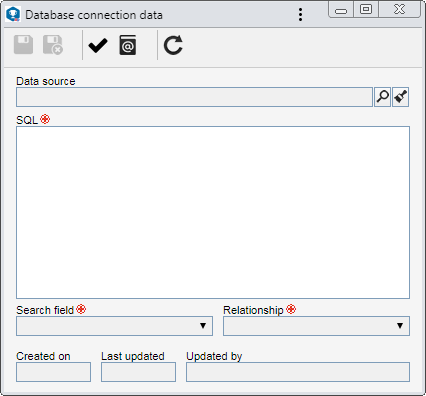Click the Refresh circular arrow icon
The height and width of the screenshot is (396, 426).
point(173,45)
